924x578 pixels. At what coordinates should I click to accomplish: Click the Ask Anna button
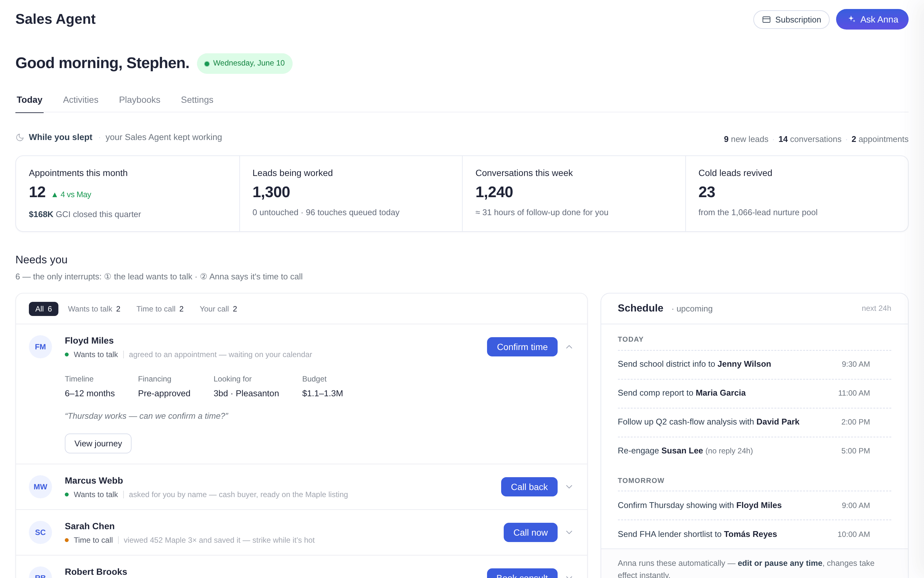(x=872, y=19)
